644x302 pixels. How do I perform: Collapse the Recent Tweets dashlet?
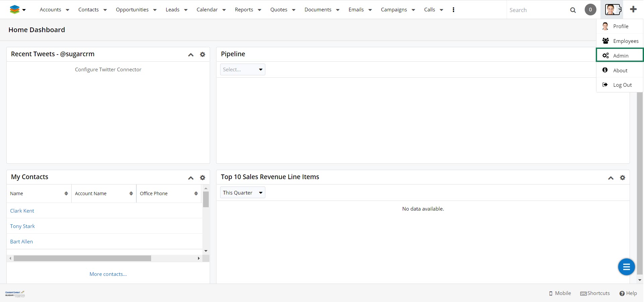tap(191, 55)
